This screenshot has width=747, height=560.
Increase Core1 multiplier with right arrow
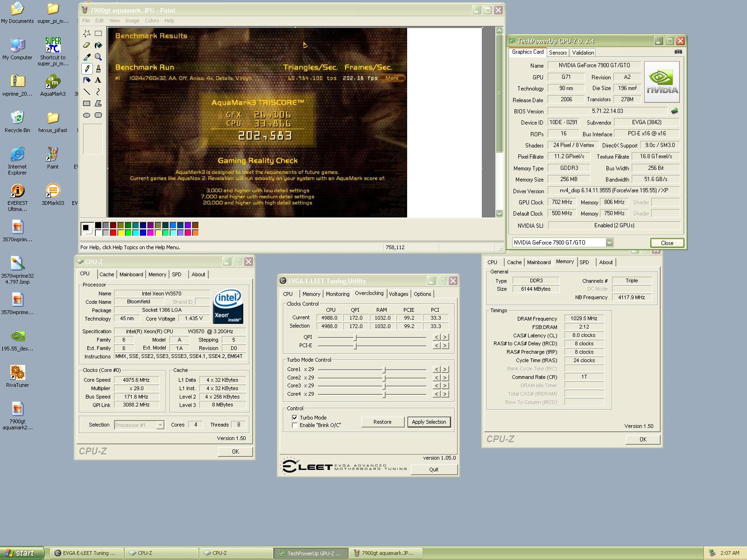(445, 369)
